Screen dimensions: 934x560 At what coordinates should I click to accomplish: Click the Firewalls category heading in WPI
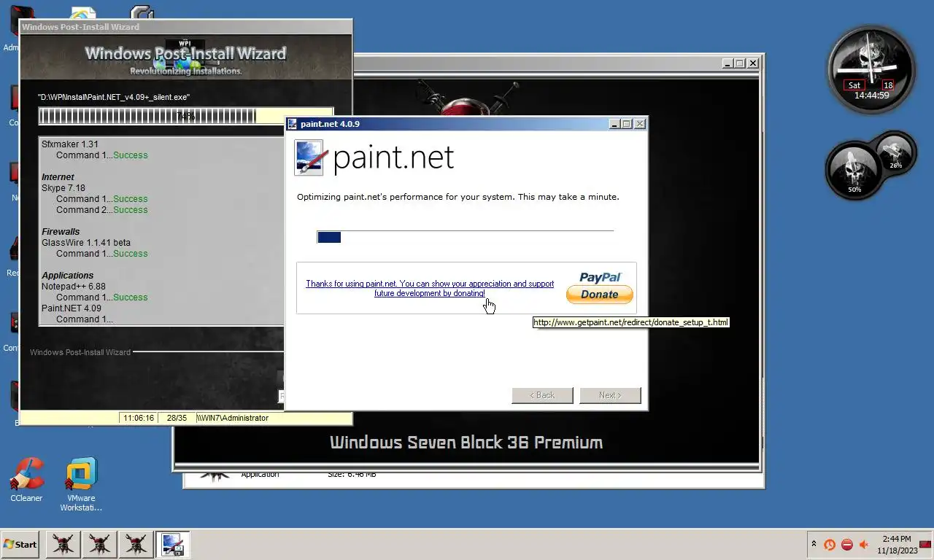(x=61, y=232)
